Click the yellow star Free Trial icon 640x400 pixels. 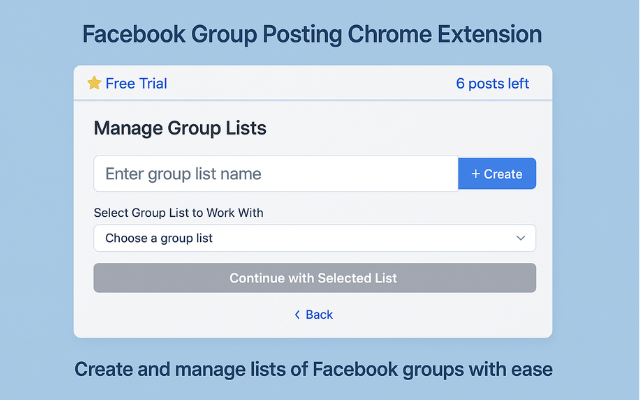click(x=94, y=83)
